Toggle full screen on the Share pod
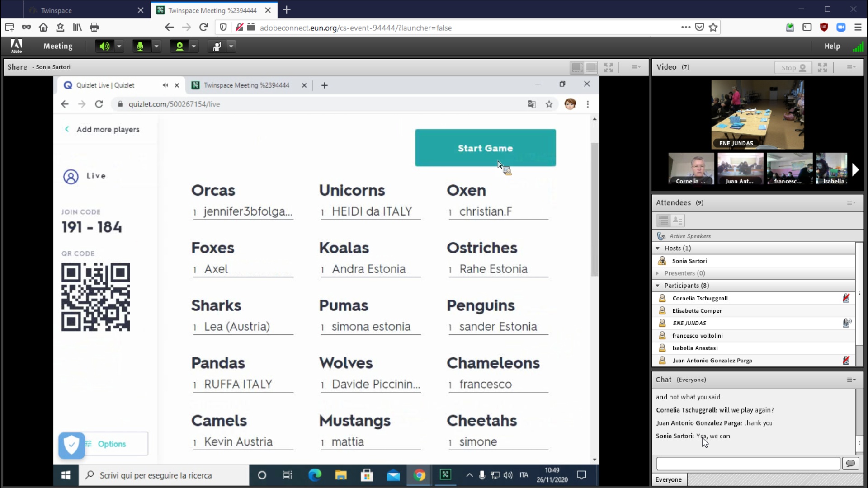The height and width of the screenshot is (488, 868). point(609,67)
